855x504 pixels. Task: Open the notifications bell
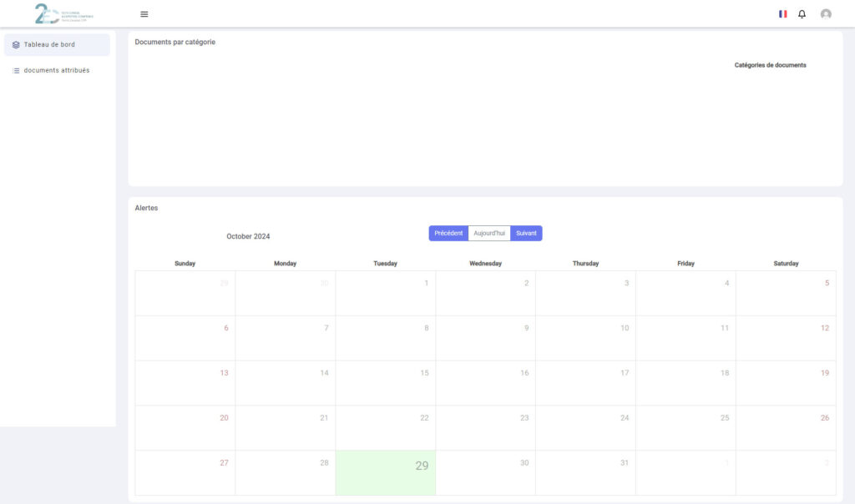pyautogui.click(x=802, y=14)
